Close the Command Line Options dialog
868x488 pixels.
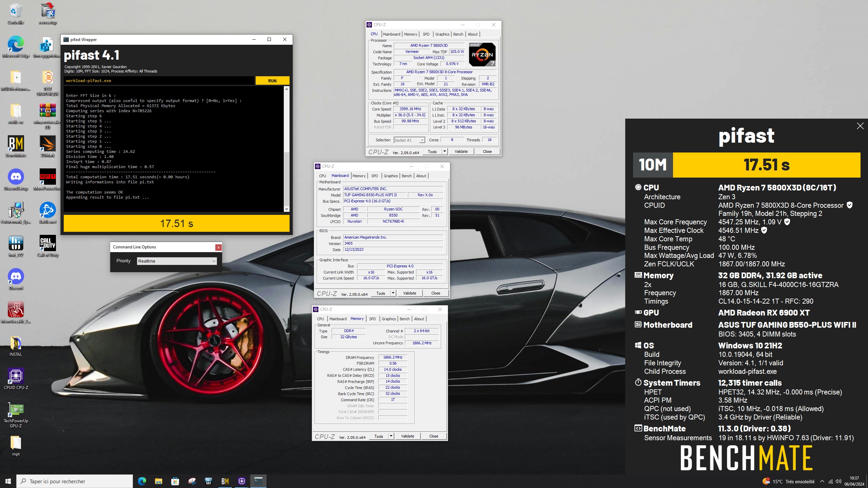[218, 247]
